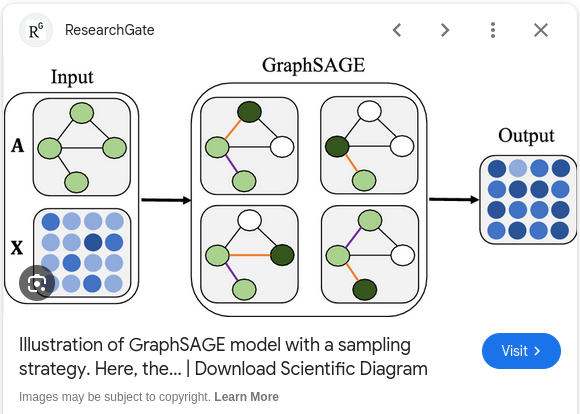
Task: Click the feature matrix X dot grid
Action: pos(82,253)
